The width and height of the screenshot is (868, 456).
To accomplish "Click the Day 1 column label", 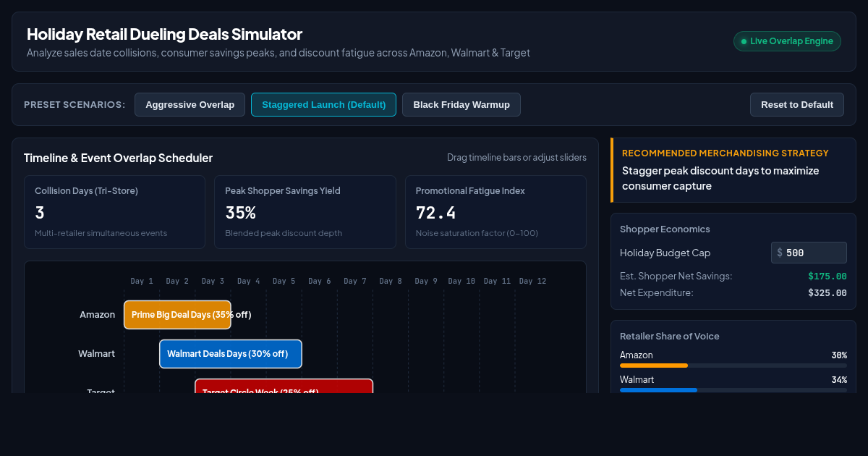I will 142,281.
